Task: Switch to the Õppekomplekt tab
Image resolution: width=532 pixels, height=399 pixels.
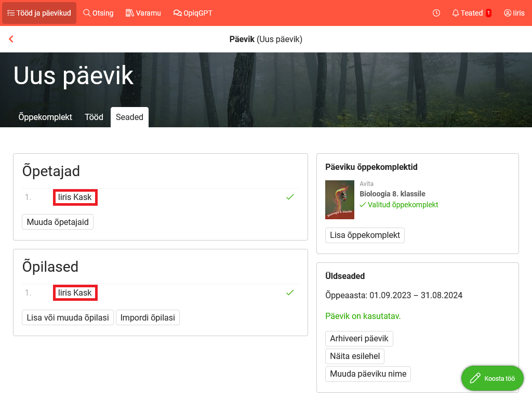Action: [x=45, y=117]
